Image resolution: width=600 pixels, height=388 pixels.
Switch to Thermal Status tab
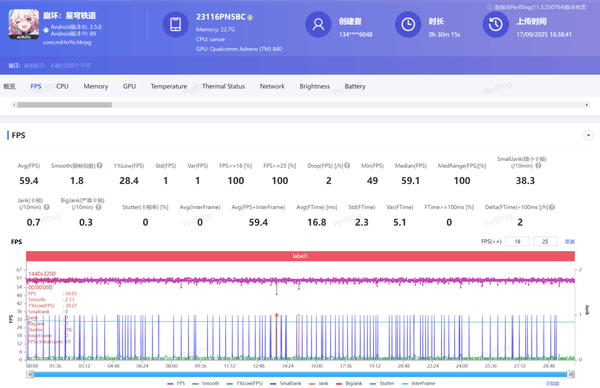(x=223, y=86)
